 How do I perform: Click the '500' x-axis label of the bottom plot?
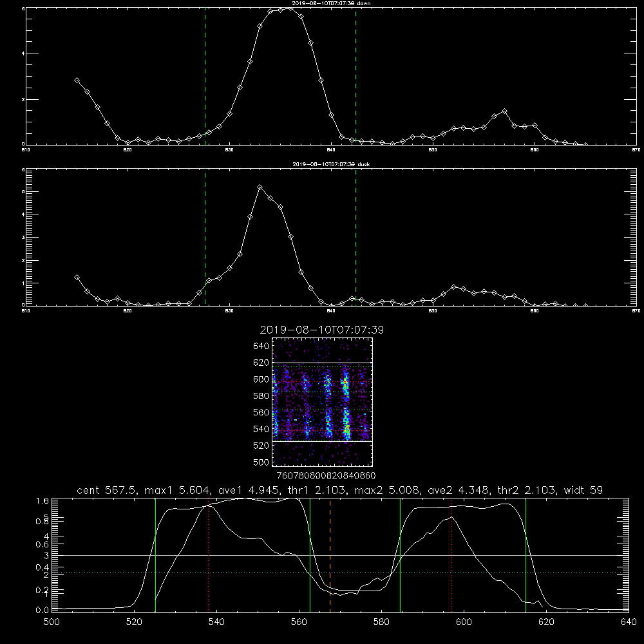pyautogui.click(x=52, y=622)
